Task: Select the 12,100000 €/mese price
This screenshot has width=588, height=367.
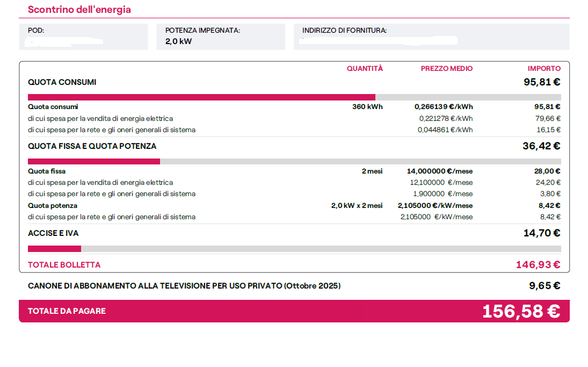Action: coord(441,182)
